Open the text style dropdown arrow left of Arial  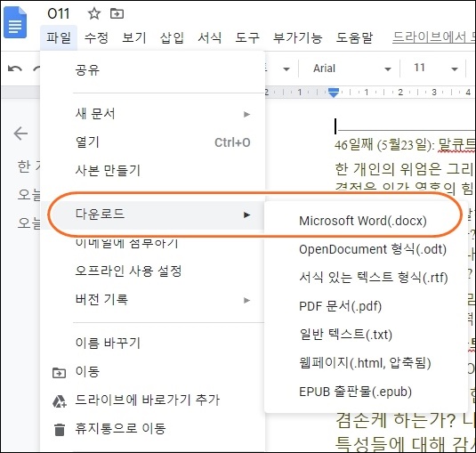(286, 69)
